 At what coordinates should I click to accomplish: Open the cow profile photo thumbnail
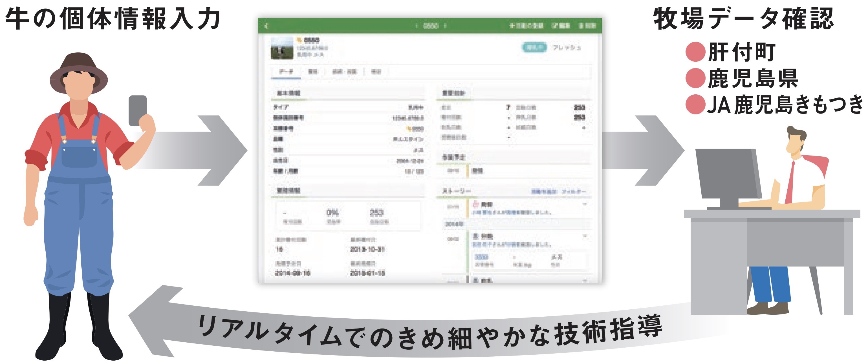tap(282, 48)
